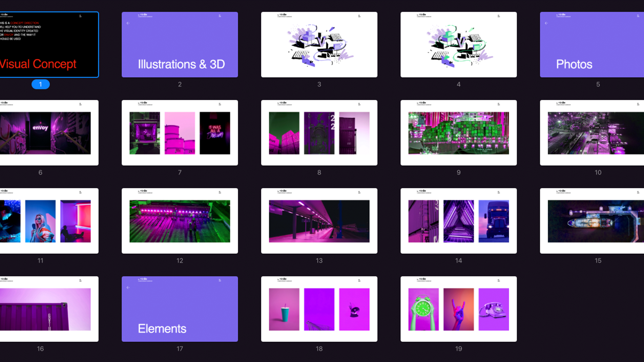The height and width of the screenshot is (362, 644).
Task: Select the purple train platform slide 13
Action: [319, 221]
